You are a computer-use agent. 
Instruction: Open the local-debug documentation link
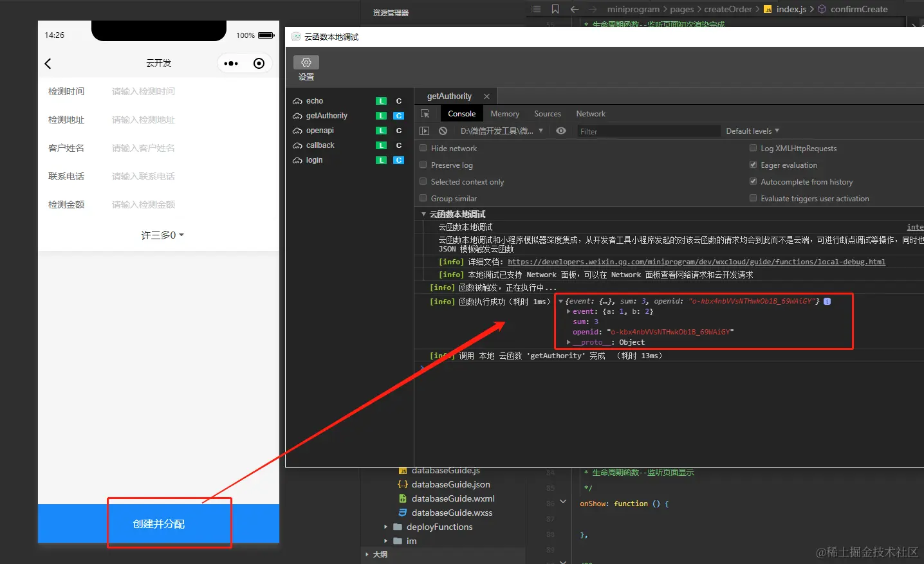tap(696, 262)
